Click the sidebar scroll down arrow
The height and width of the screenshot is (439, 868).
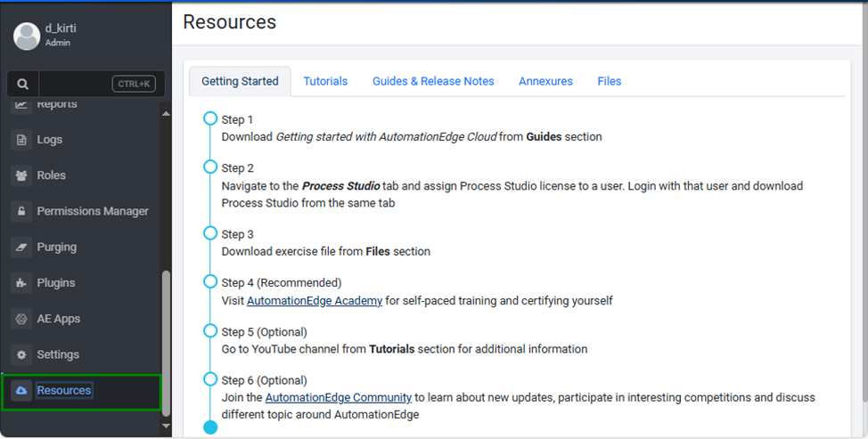pos(166,426)
